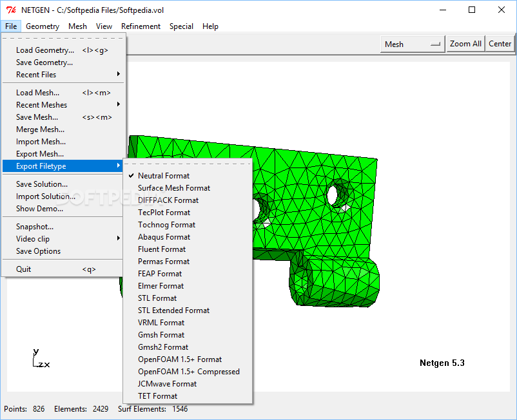Set export filetype to FEAP Format
Screen dimensions: 517x420
(x=188, y=273)
